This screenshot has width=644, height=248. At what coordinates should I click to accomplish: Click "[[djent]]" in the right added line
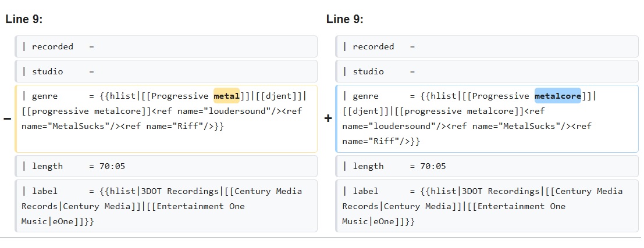pos(365,111)
